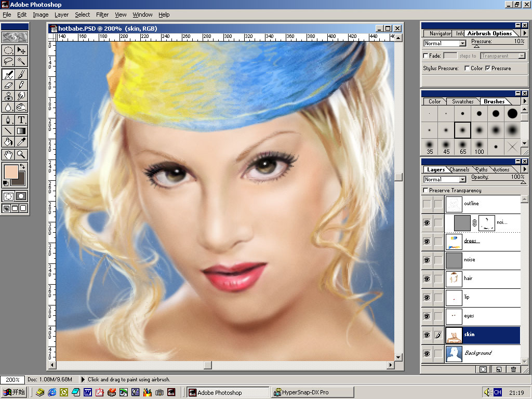Choose the Line tool
This screenshot has height=399, width=532.
pyautogui.click(x=8, y=130)
